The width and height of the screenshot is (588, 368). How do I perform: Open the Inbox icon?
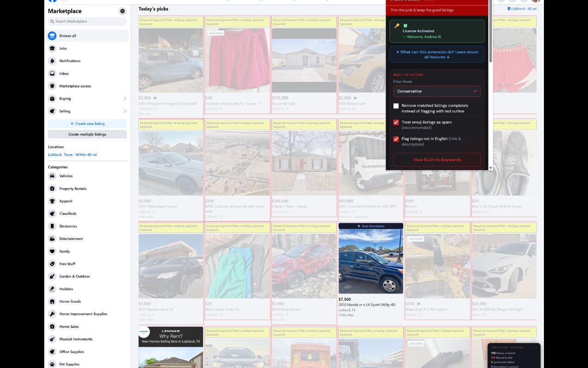[x=52, y=74]
